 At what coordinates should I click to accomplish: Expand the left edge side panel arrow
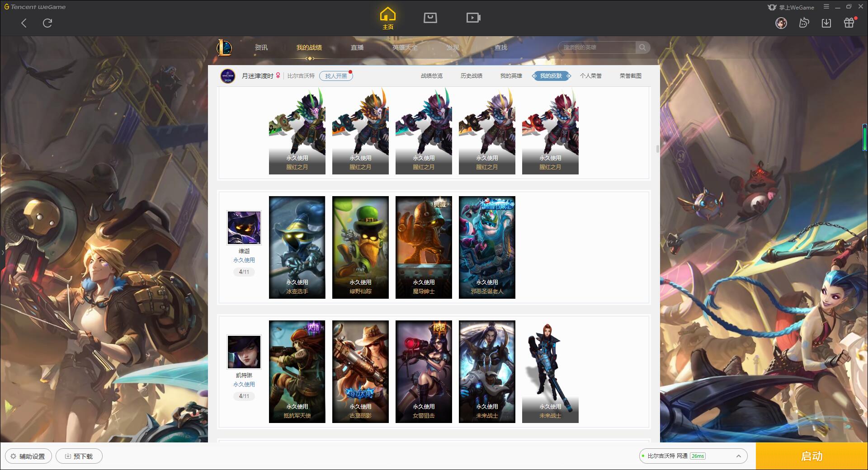click(2, 252)
